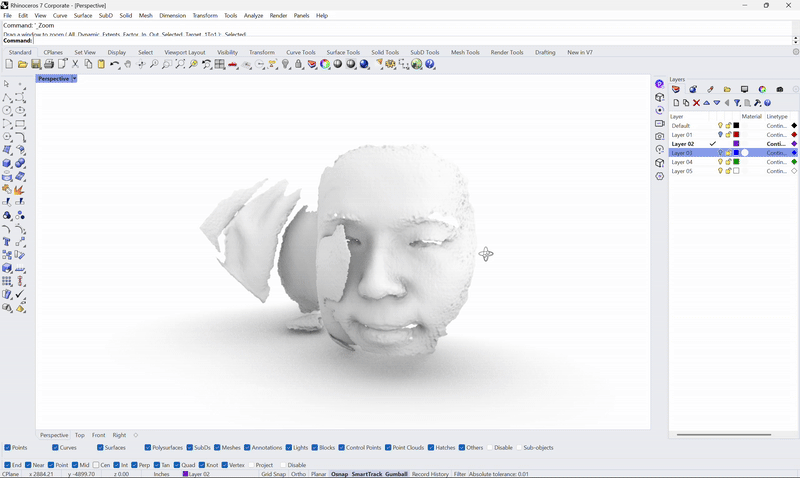Click the move layer up arrow icon
Image resolution: width=800 pixels, height=478 pixels.
(706, 103)
